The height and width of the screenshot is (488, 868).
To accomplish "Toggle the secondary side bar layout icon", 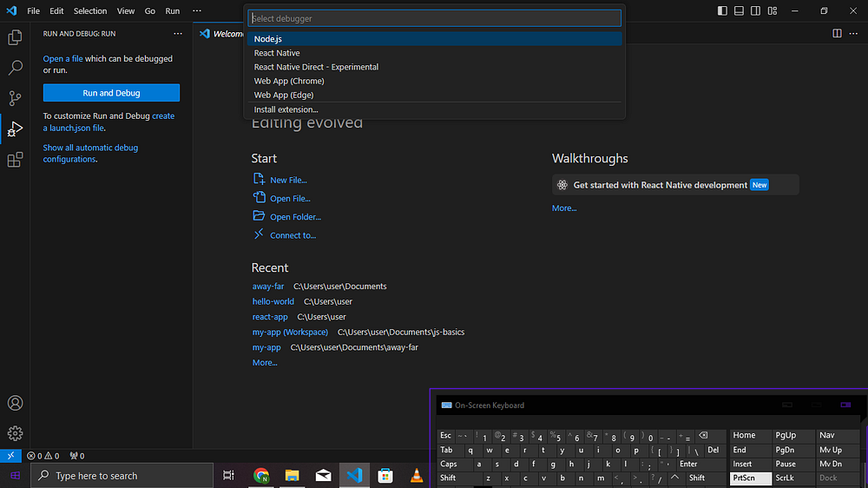I will [756, 10].
